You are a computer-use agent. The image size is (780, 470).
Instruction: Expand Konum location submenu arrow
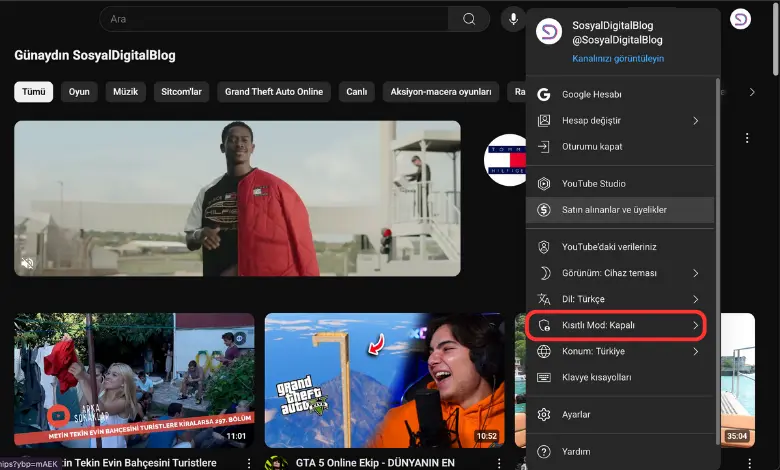(695, 352)
